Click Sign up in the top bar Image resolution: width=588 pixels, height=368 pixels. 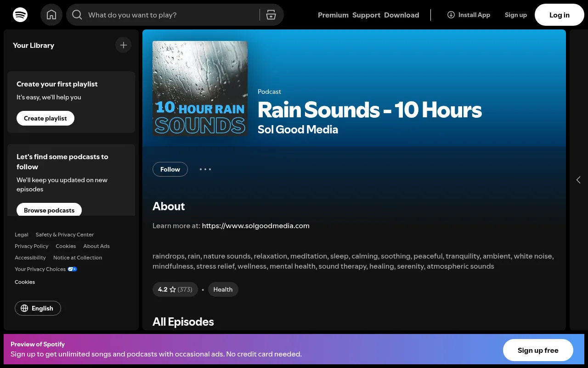click(x=516, y=15)
